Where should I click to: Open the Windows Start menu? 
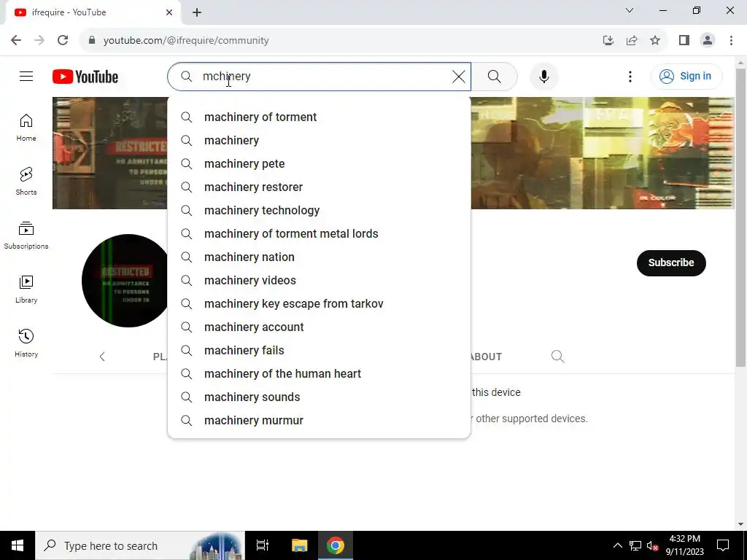(18, 545)
